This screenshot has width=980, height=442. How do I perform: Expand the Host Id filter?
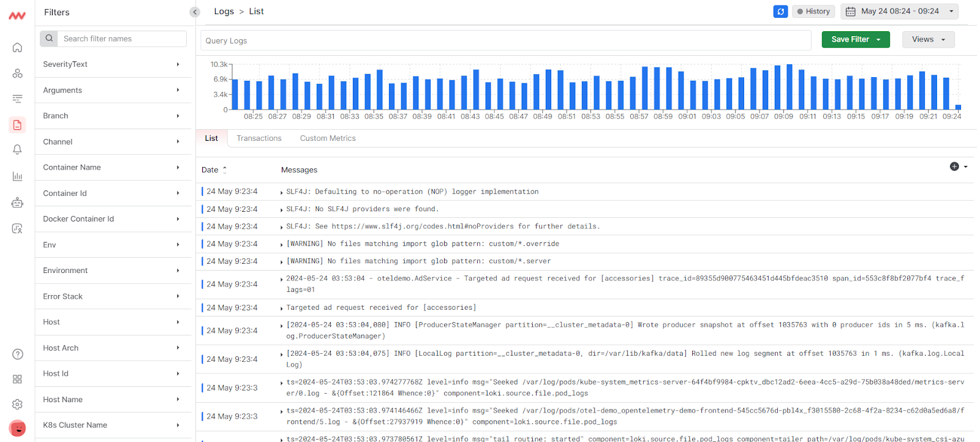coord(113,373)
